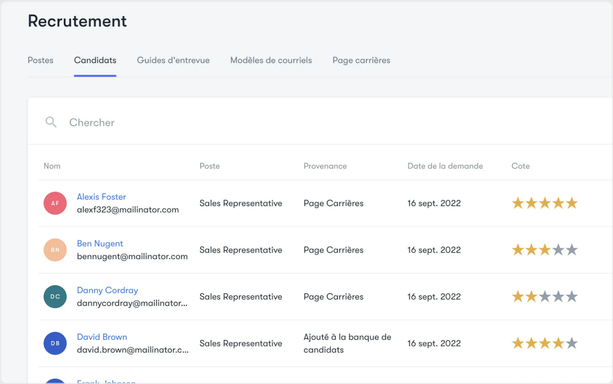Click Sales Representative in Ben Nugent's row
This screenshot has width=613, height=384.
pos(241,250)
